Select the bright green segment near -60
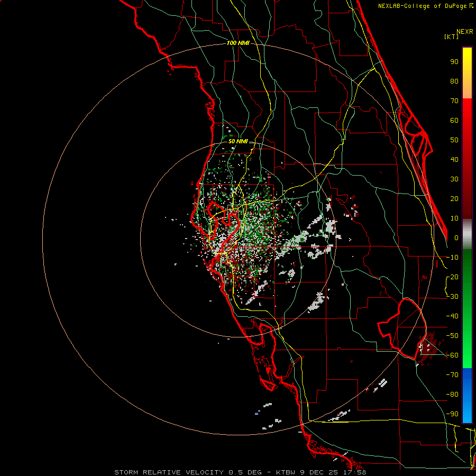The width and height of the screenshot is (476, 476). [x=467, y=355]
